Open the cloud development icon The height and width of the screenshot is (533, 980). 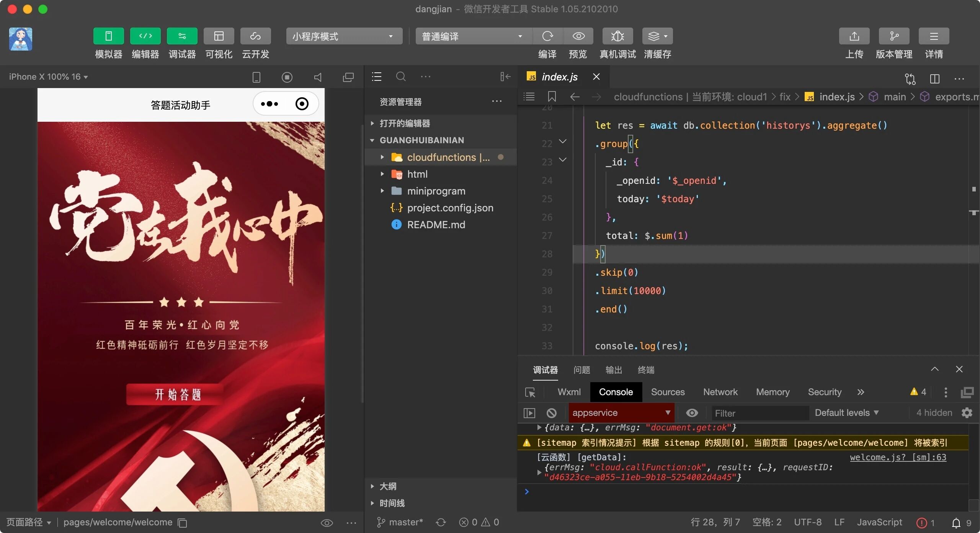click(x=255, y=36)
